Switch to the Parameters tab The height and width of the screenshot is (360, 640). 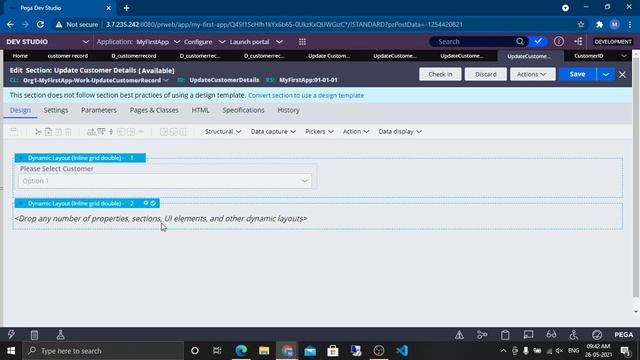point(99,110)
